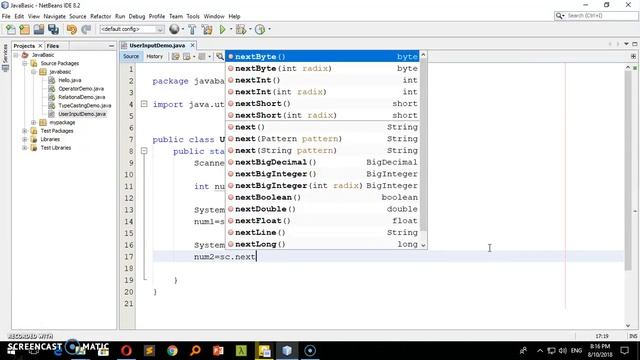Click the editor find selection magnifier icon
Screen dimensions: 640x360
tap(220, 56)
